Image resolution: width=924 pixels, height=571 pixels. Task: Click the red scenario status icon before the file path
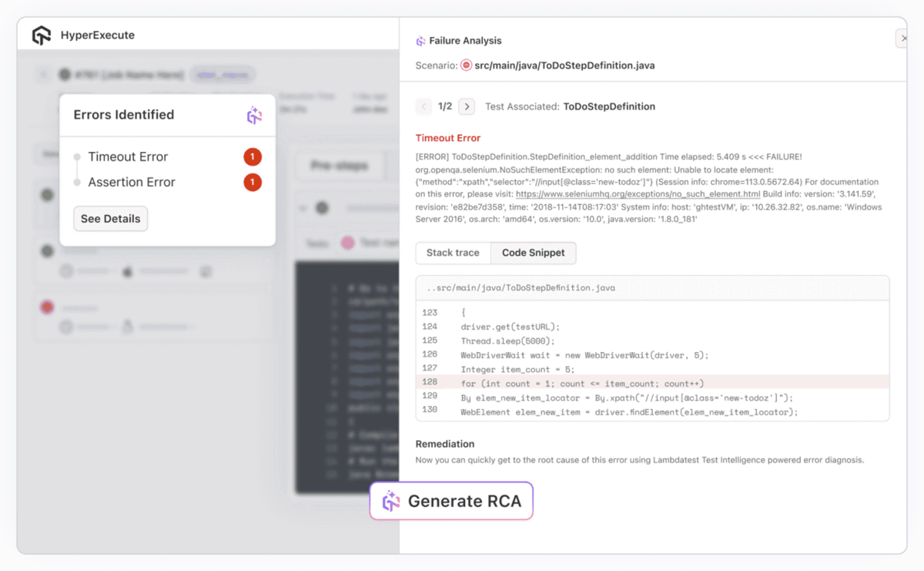[466, 65]
